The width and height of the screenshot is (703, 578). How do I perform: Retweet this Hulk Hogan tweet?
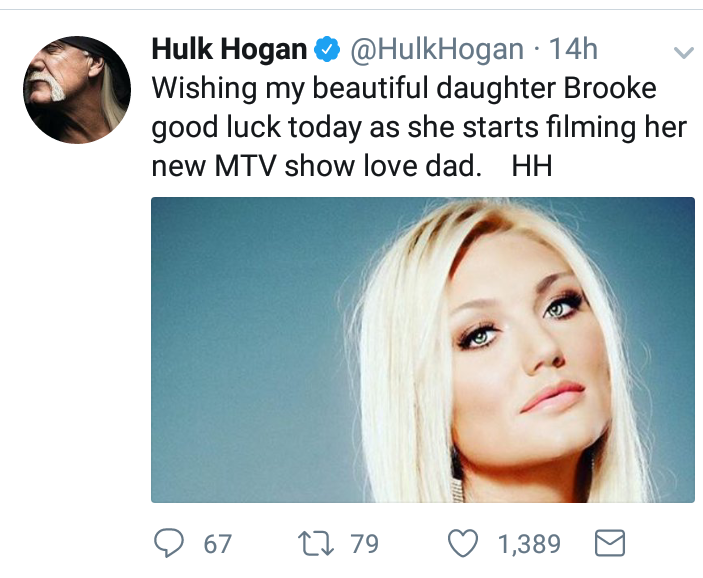pos(316,543)
